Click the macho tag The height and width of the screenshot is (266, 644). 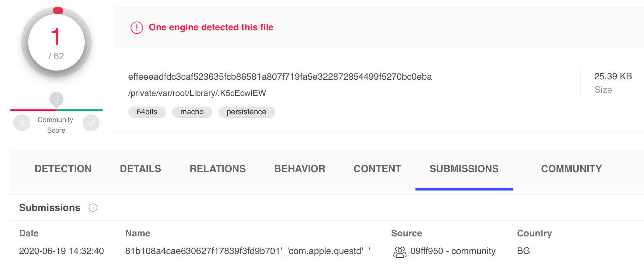(192, 112)
